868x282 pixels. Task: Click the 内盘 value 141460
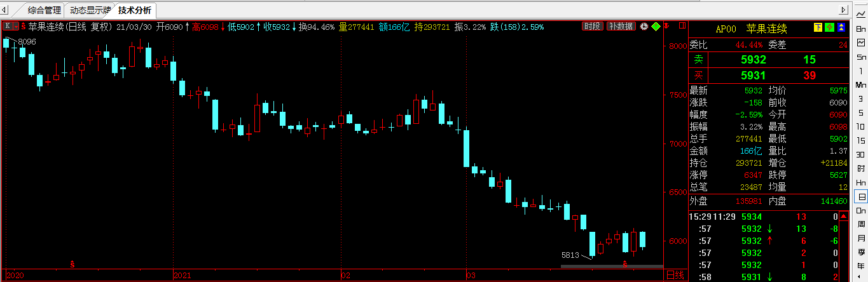(x=834, y=201)
